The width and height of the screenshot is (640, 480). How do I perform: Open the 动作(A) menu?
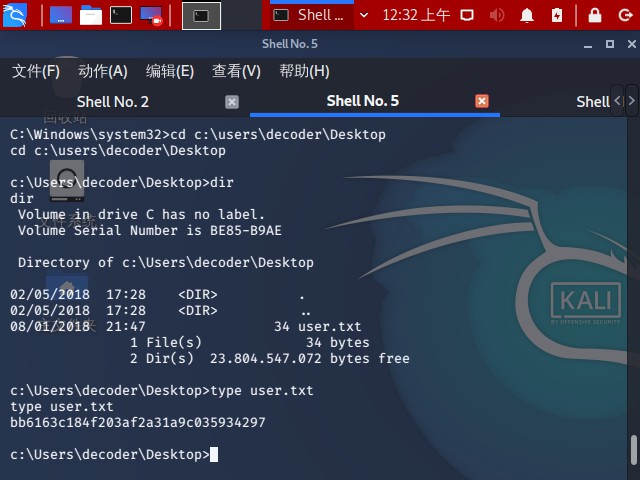pos(102,71)
